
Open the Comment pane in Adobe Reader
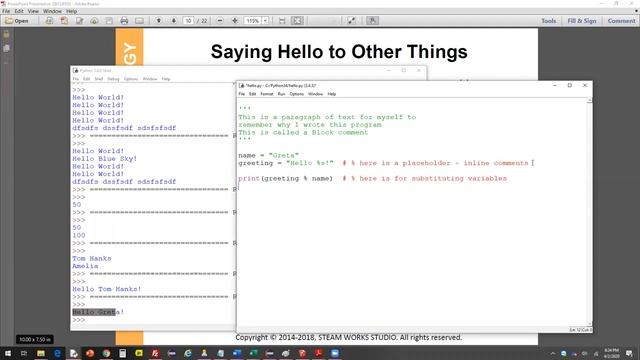tap(621, 21)
